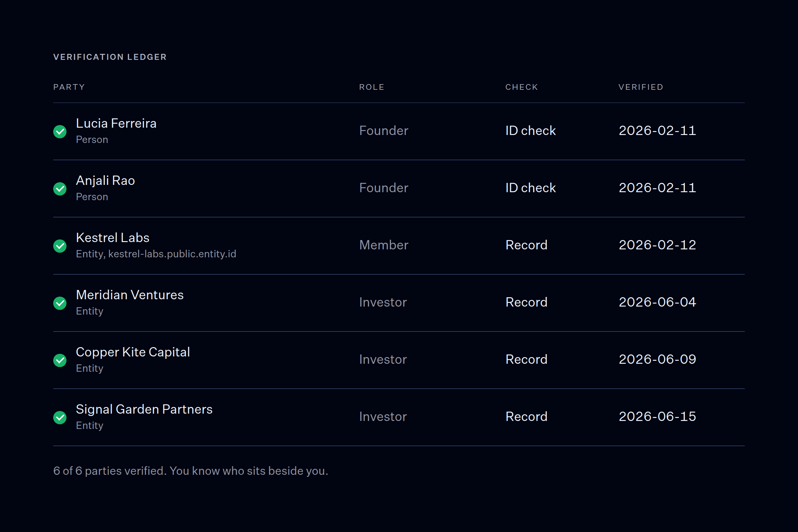Viewport: 798px width, 532px height.
Task: Click Record check for Copper Kite Capital
Action: click(527, 359)
